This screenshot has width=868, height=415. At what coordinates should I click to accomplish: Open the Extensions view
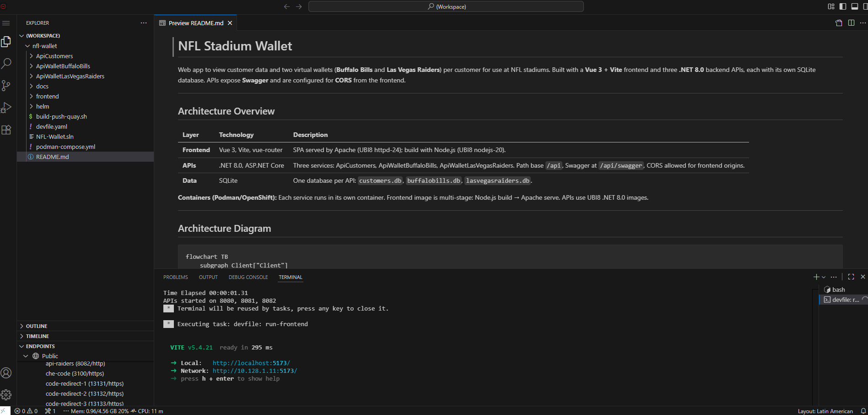tap(6, 130)
